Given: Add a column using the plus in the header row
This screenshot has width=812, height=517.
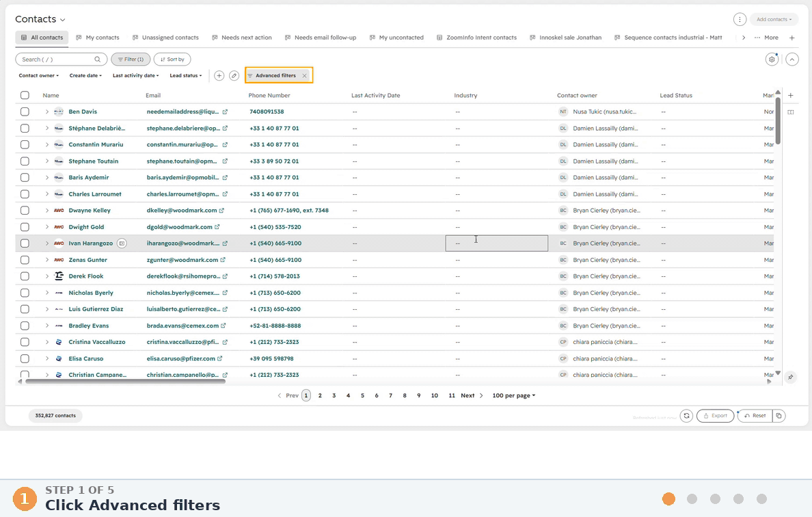Looking at the screenshot, I should tap(791, 95).
